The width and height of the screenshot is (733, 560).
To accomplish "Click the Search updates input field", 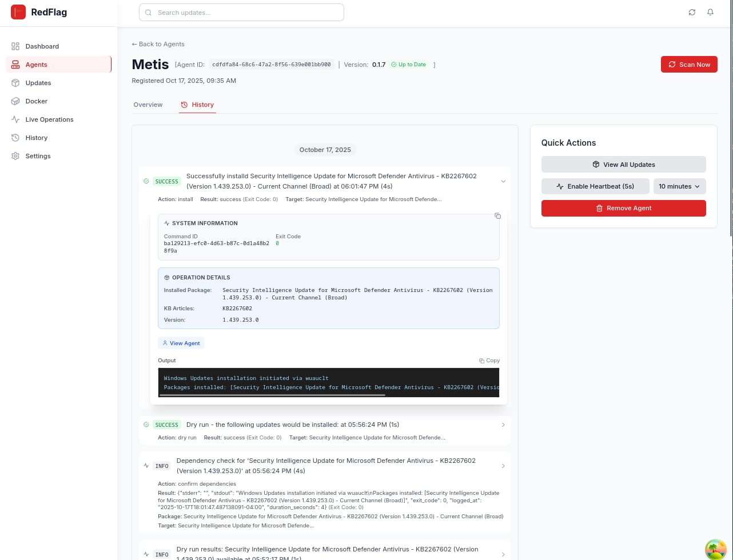I will coord(241,12).
